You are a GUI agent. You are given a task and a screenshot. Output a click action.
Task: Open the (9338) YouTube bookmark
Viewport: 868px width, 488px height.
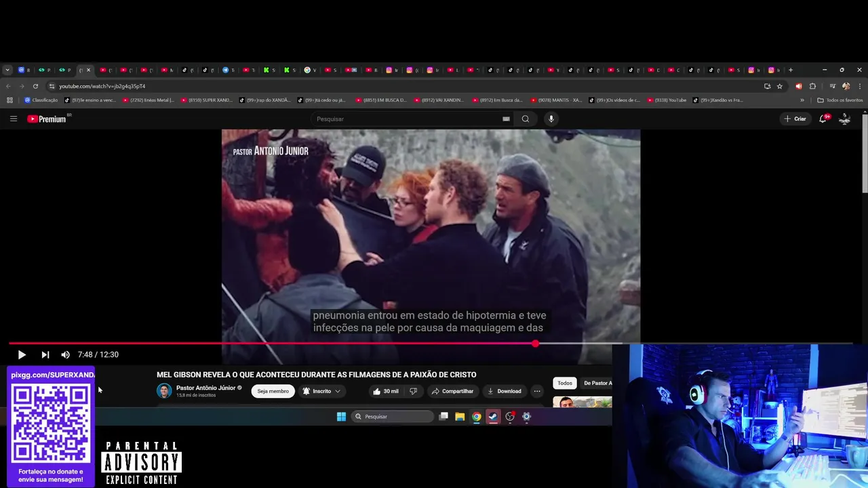667,100
